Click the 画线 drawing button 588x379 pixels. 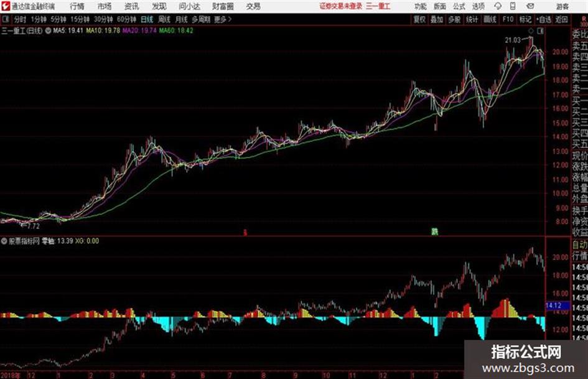(x=490, y=19)
